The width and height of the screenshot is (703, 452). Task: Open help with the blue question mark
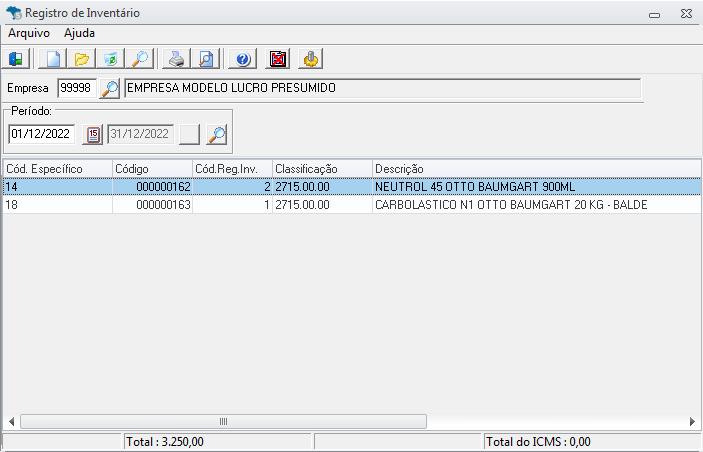pos(243,59)
